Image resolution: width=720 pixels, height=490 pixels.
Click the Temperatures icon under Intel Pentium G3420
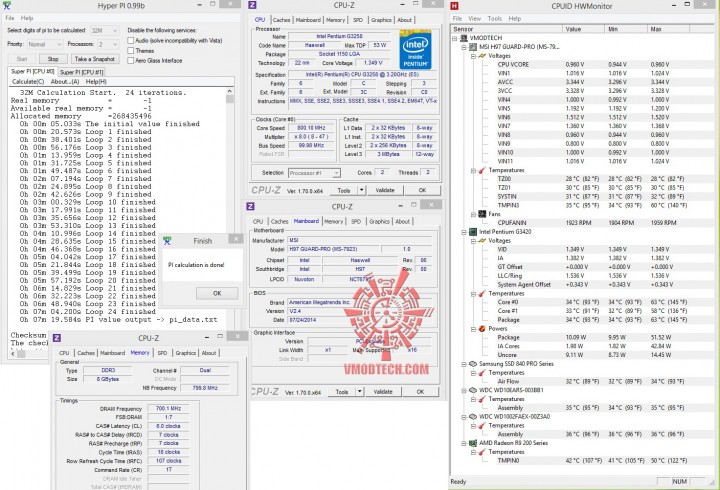pyautogui.click(x=482, y=293)
